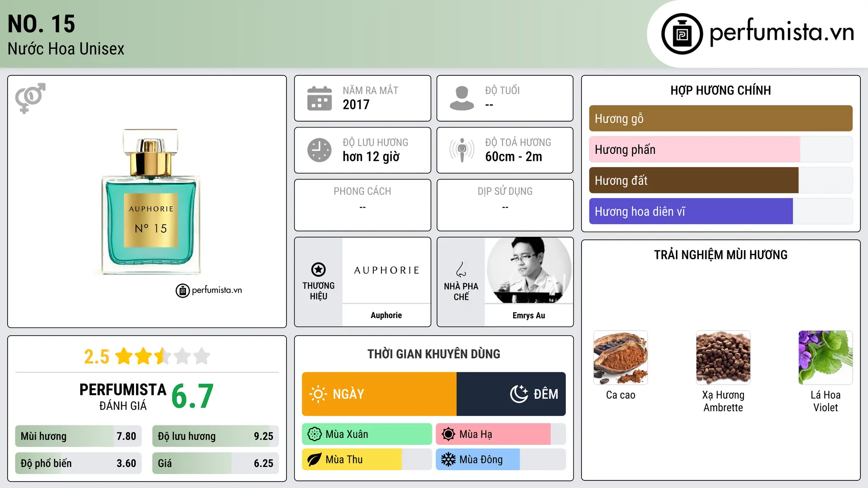
Task: Click the unisex gender symbol icon
Action: coord(30,98)
